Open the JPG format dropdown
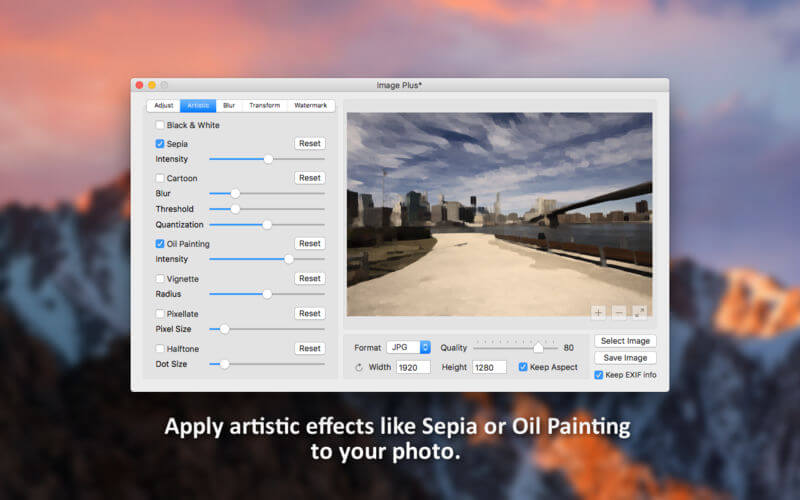The height and width of the screenshot is (500, 800). (408, 347)
